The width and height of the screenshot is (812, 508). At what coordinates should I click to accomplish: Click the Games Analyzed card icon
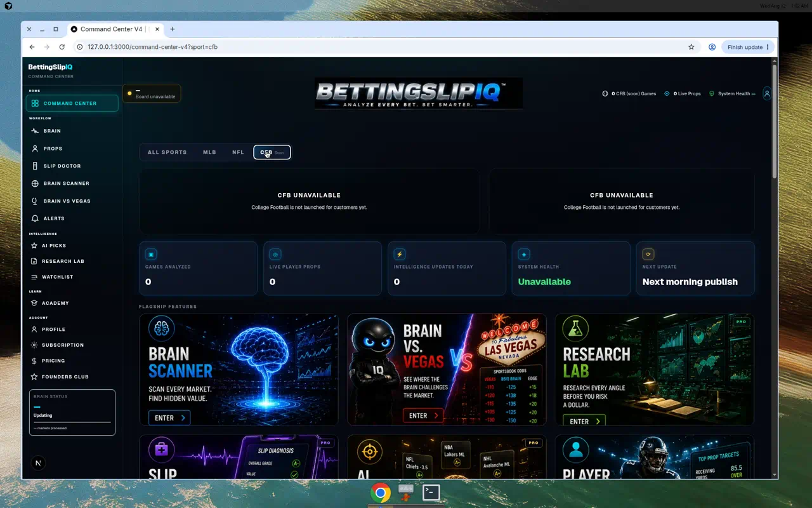click(x=151, y=255)
